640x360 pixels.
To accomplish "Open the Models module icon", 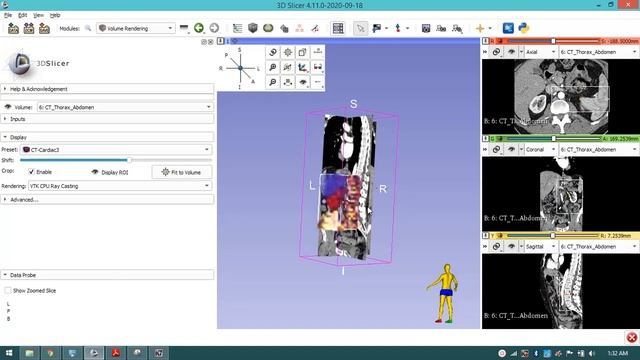I will pos(268,28).
